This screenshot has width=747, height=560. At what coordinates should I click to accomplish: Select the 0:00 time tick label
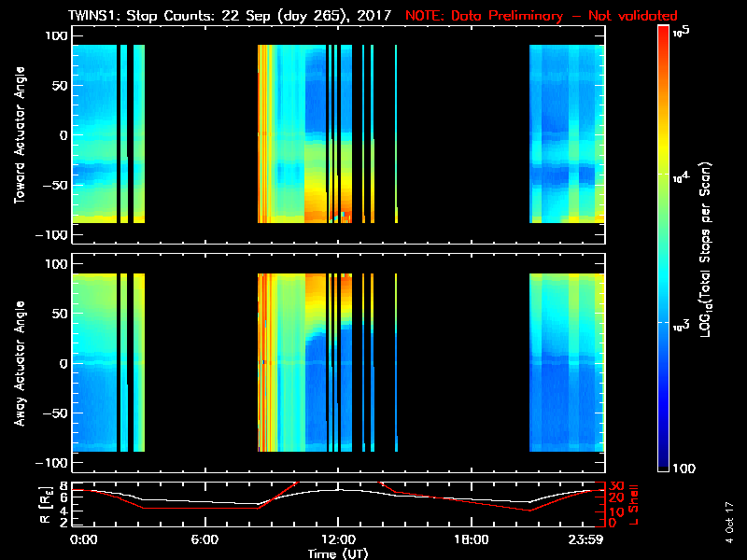tap(83, 540)
